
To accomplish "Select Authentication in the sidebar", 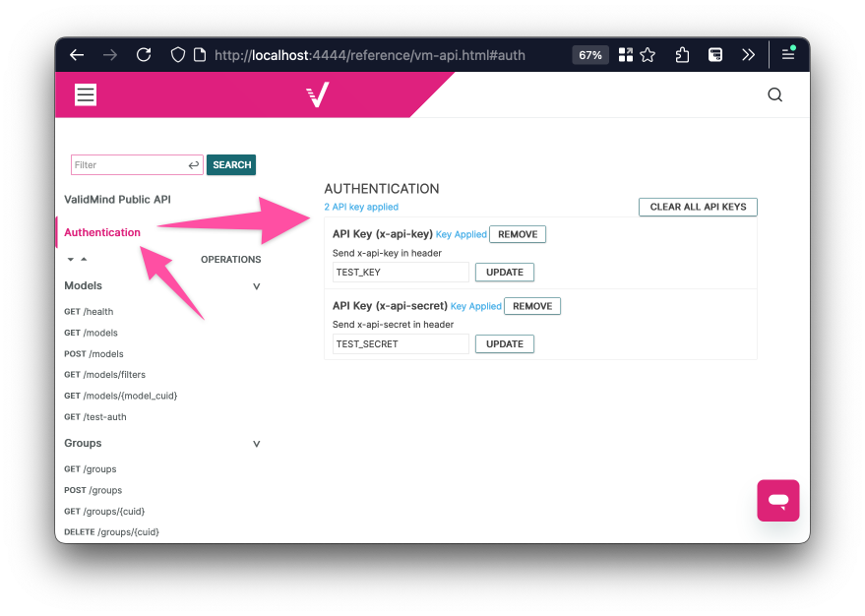I will pos(102,233).
